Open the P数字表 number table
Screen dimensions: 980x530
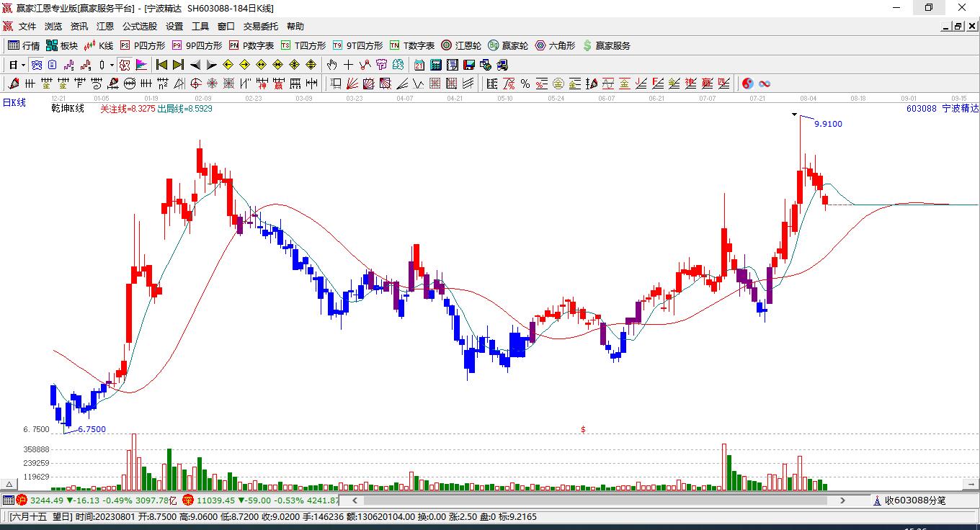(251, 45)
